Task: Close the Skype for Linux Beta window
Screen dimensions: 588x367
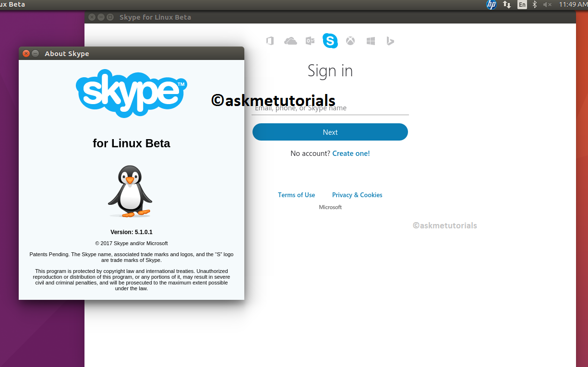Action: tap(92, 17)
